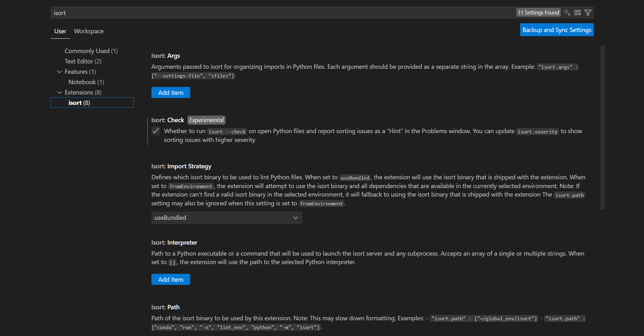
Task: Switch to the Workspace settings tab
Action: click(89, 31)
